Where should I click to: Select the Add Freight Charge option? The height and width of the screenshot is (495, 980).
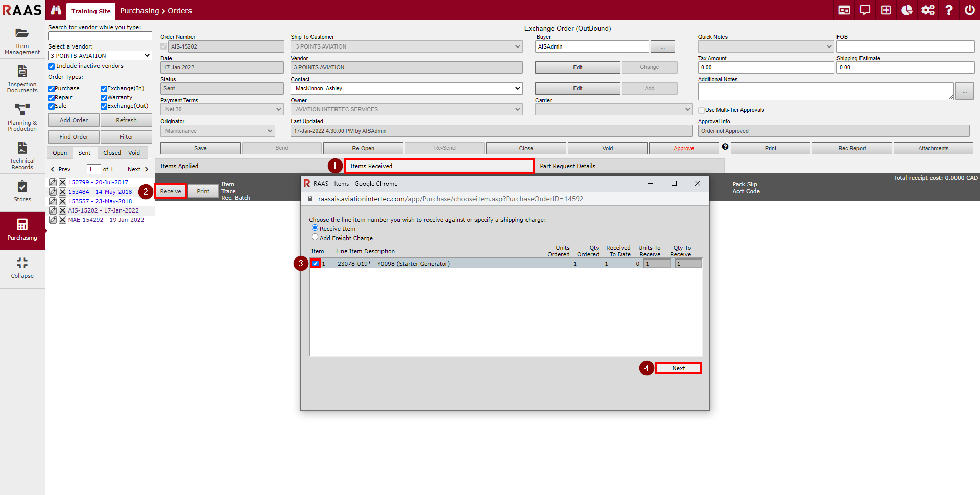tap(315, 238)
